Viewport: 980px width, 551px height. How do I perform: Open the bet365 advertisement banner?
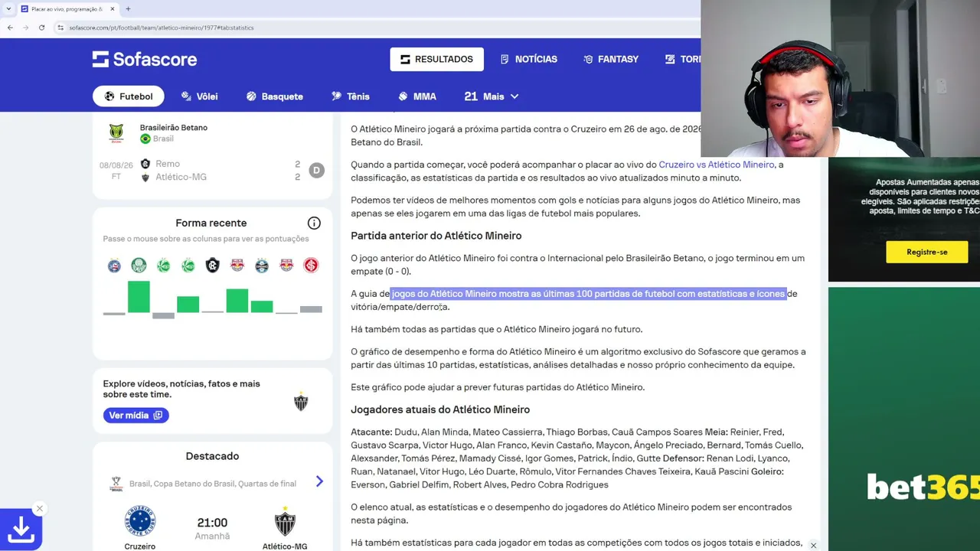point(904,419)
